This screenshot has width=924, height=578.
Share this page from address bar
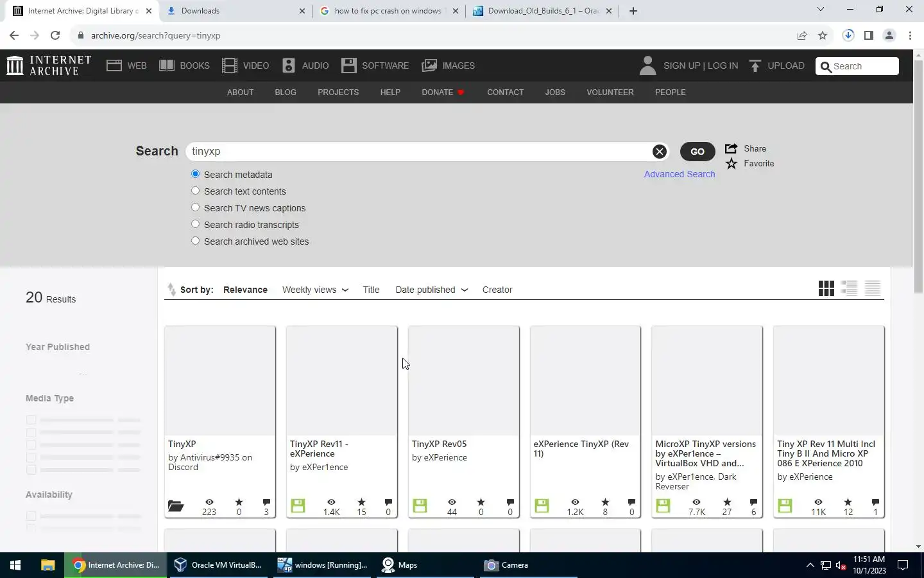pos(802,35)
